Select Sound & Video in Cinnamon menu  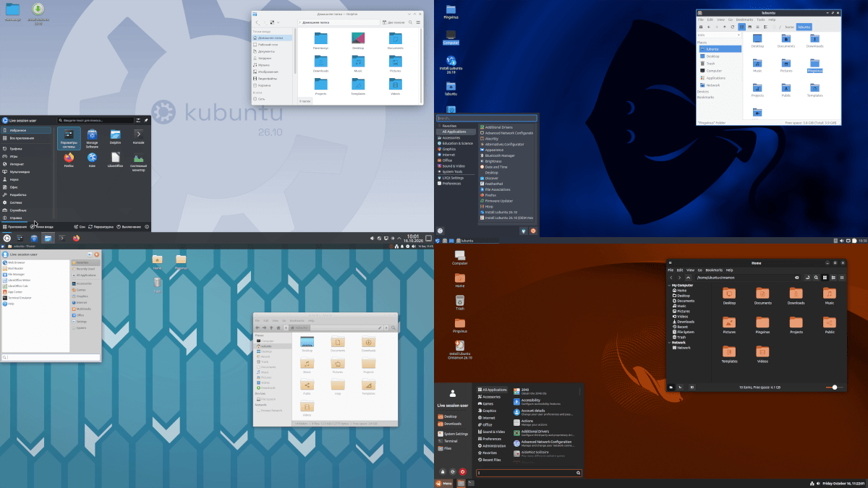[x=492, y=432]
